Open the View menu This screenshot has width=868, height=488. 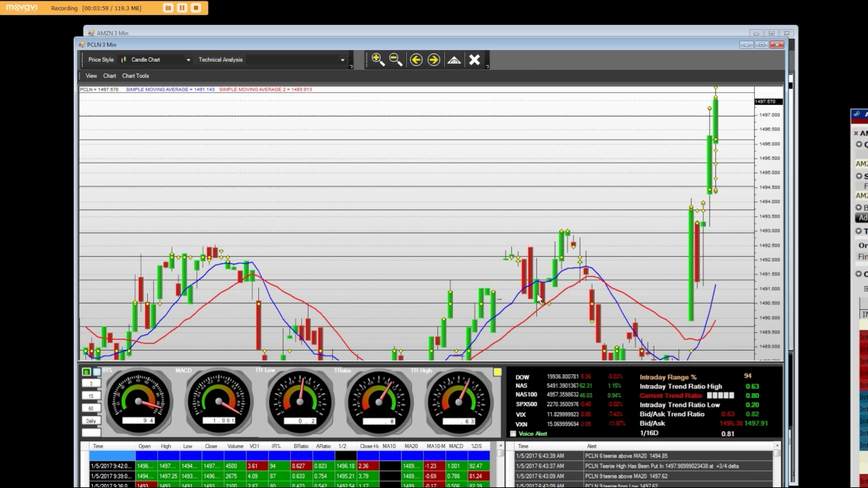(91, 76)
